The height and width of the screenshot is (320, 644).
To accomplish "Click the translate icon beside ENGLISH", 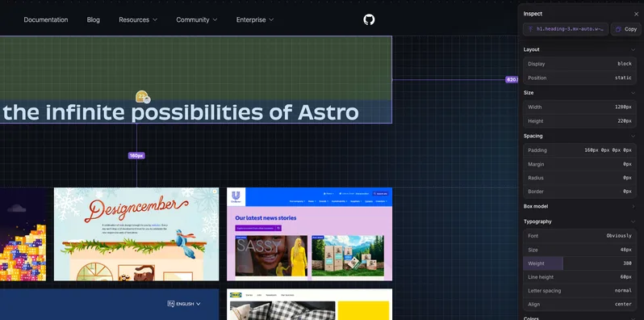I will 171,304.
